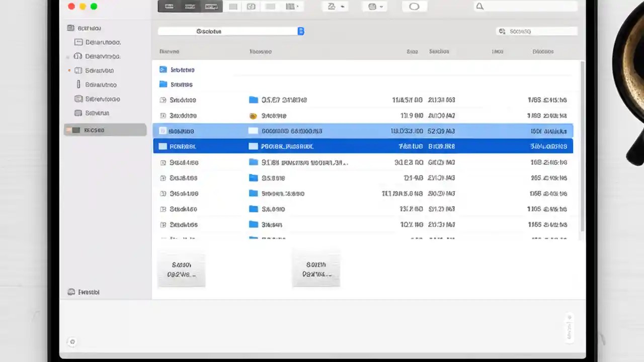Open the action menu with the circle icon
The height and width of the screenshot is (362, 644).
(x=414, y=6)
